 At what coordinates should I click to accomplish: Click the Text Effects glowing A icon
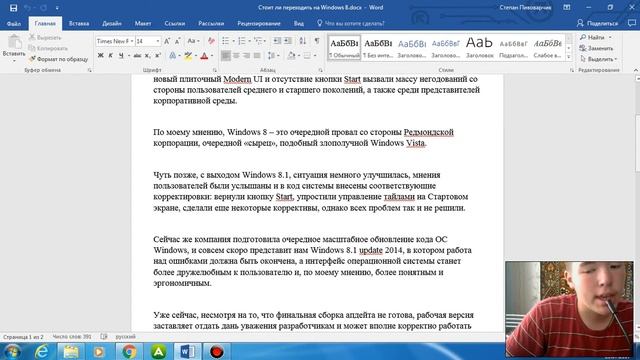(x=173, y=56)
